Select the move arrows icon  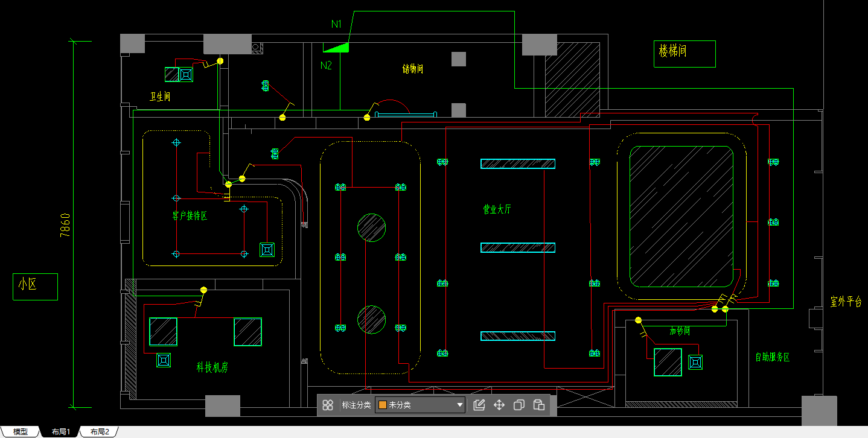(499, 405)
